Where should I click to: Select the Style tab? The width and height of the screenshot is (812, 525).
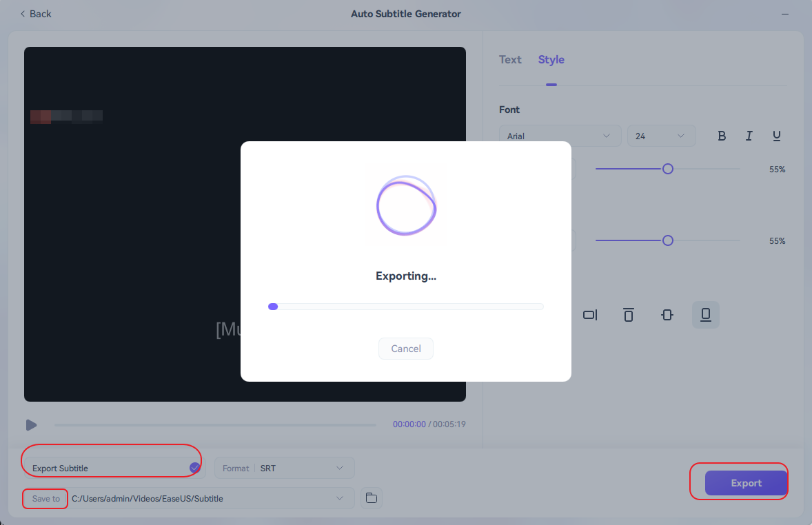pyautogui.click(x=551, y=60)
